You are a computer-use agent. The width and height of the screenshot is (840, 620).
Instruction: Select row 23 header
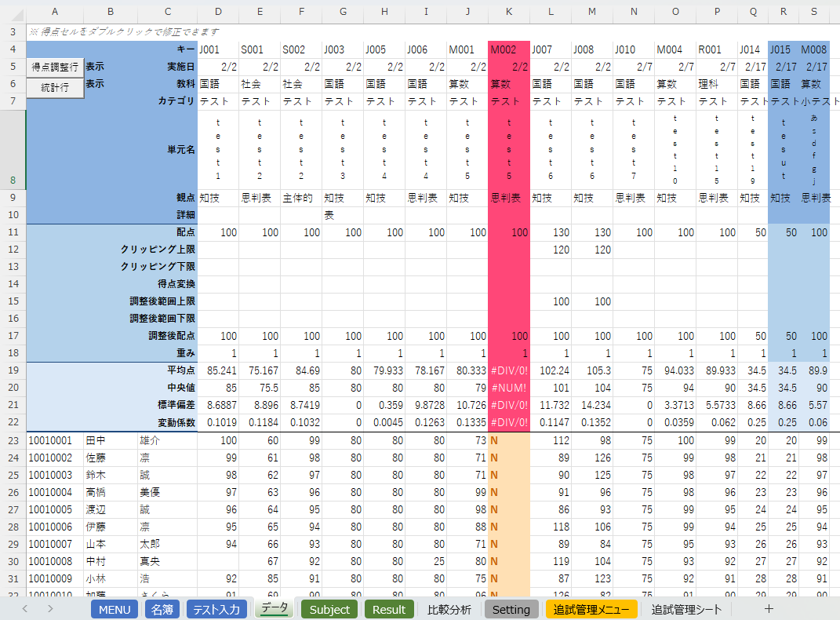coord(13,441)
